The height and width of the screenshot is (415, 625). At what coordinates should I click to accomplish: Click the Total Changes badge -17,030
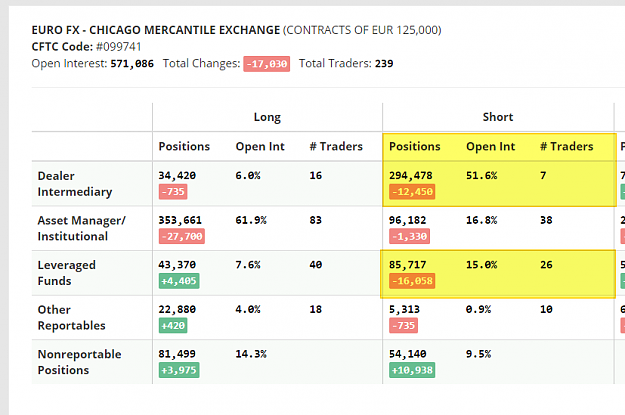[x=267, y=64]
